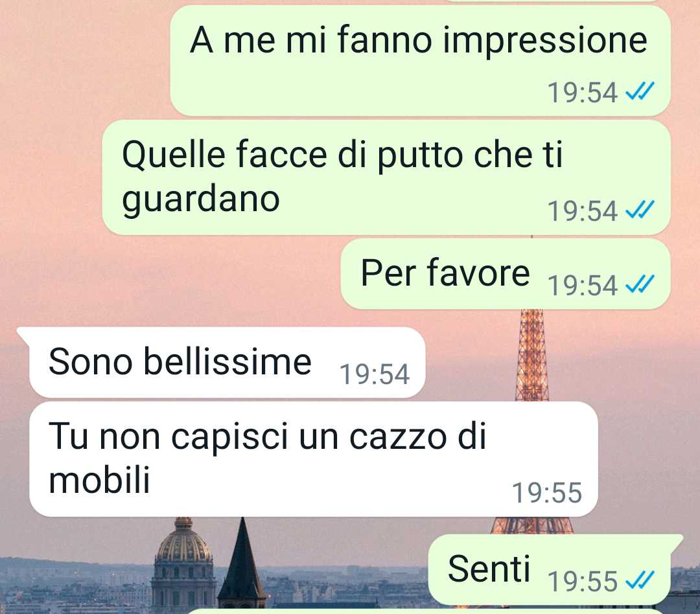
Task: Tap the 'Tu non capisci un cazzo di mobili' message
Action: (314, 459)
